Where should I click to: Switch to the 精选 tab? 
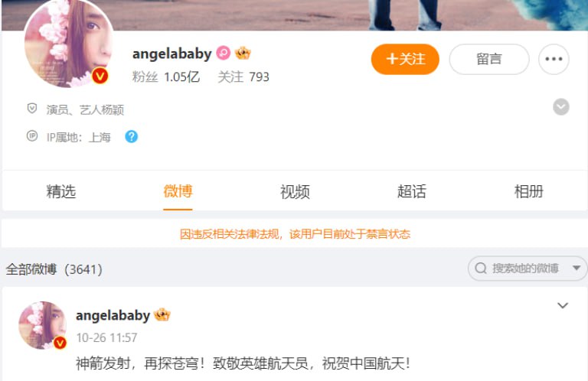pos(60,191)
